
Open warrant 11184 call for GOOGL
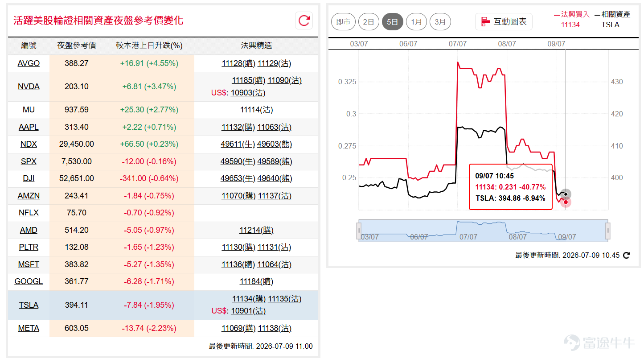(x=256, y=281)
